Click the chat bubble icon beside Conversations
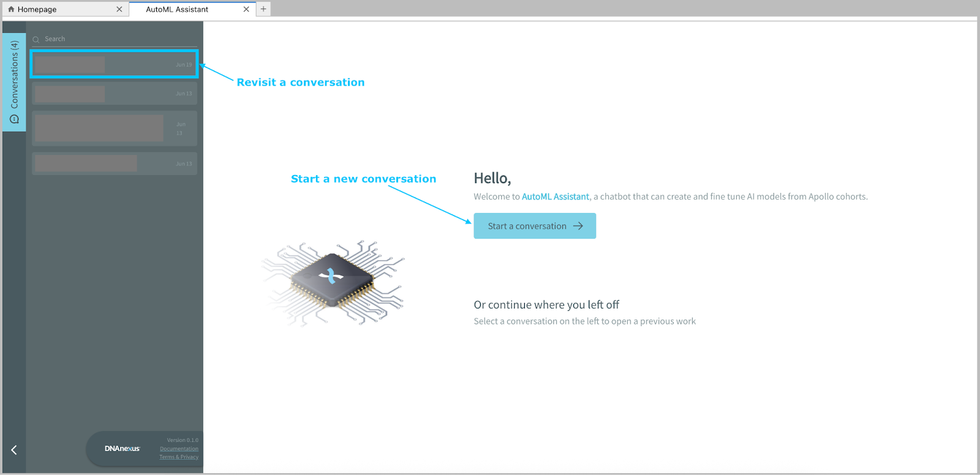The image size is (980, 475). coord(14,119)
